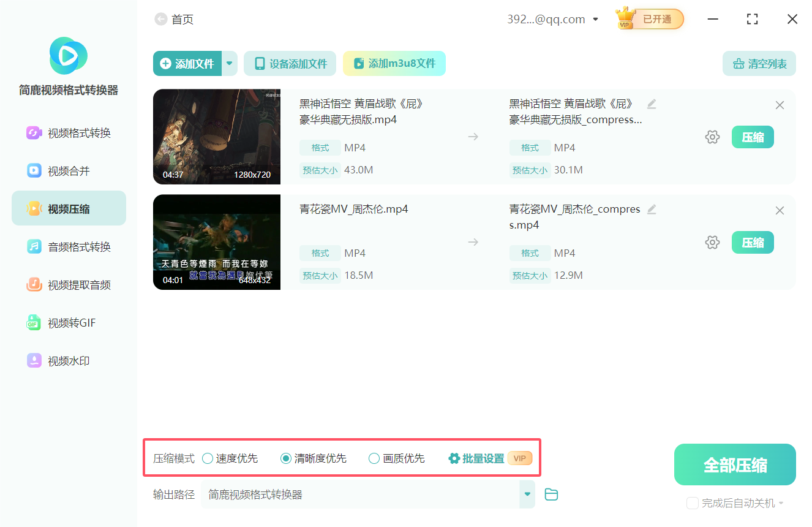Open the 视频格式转换 tool in the sidebar
This screenshot has height=527, width=812.
point(68,132)
